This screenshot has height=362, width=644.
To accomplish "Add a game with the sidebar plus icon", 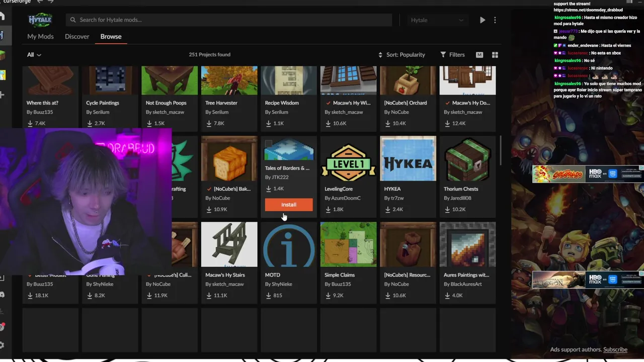I will [x=2, y=95].
